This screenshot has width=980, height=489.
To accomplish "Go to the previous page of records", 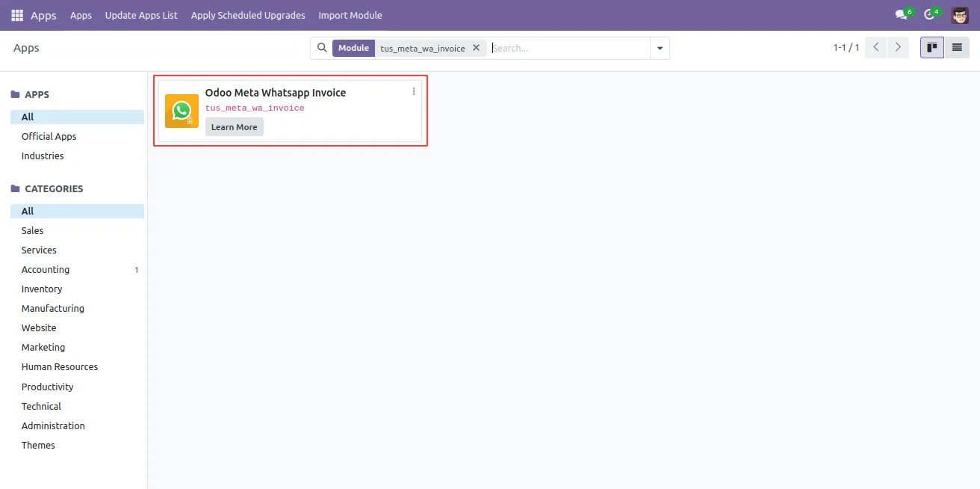I will (x=876, y=47).
